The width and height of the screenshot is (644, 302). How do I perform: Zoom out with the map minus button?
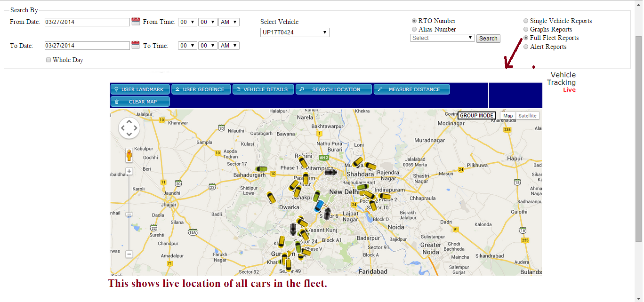[129, 254]
